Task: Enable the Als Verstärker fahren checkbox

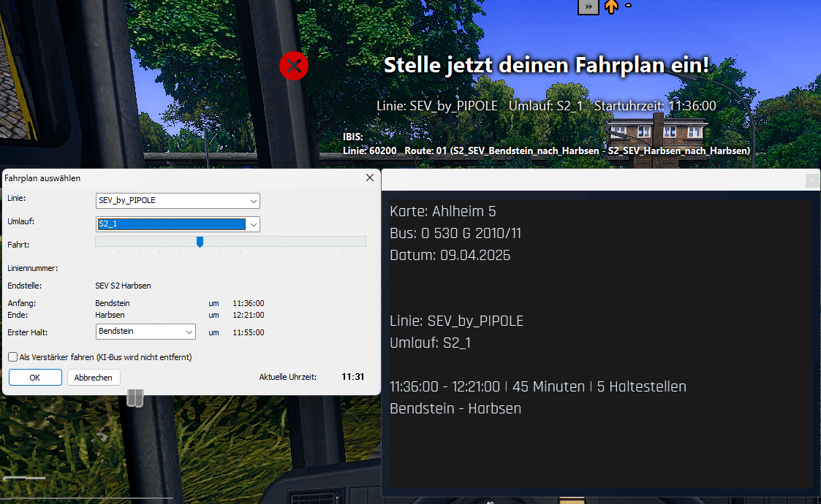Action: point(13,357)
